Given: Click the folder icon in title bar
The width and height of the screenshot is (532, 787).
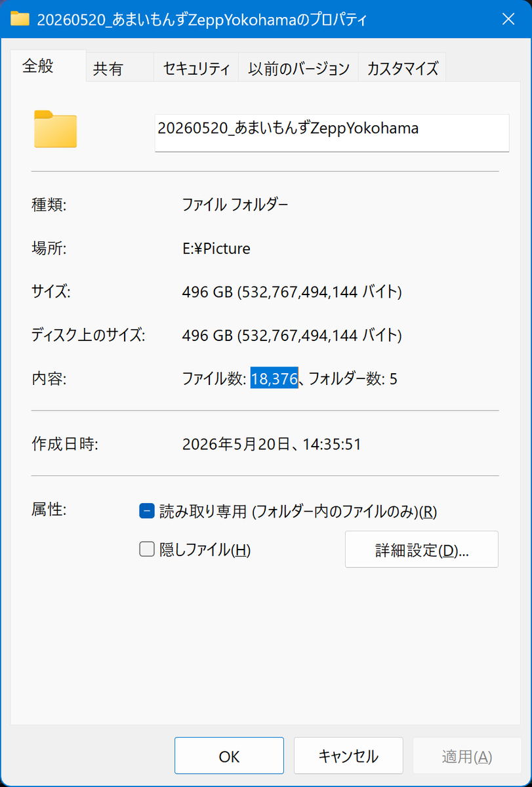Looking at the screenshot, I should [20, 18].
